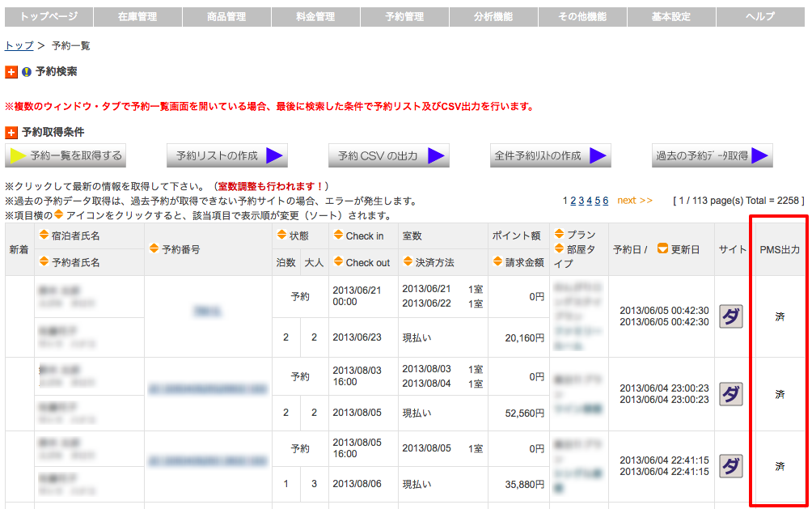
Task: Sort by 更新日 down-arrow icon
Action: (x=662, y=248)
